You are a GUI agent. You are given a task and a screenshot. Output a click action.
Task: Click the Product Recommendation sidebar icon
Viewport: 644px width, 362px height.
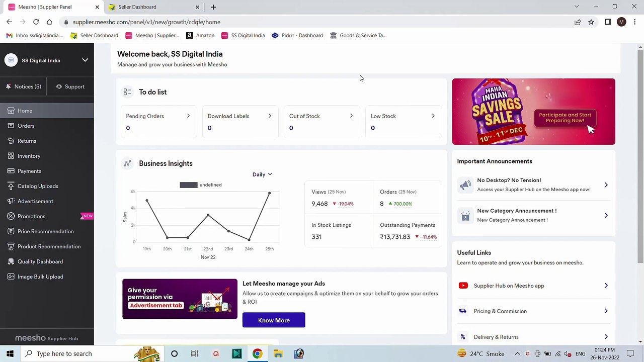click(x=11, y=246)
